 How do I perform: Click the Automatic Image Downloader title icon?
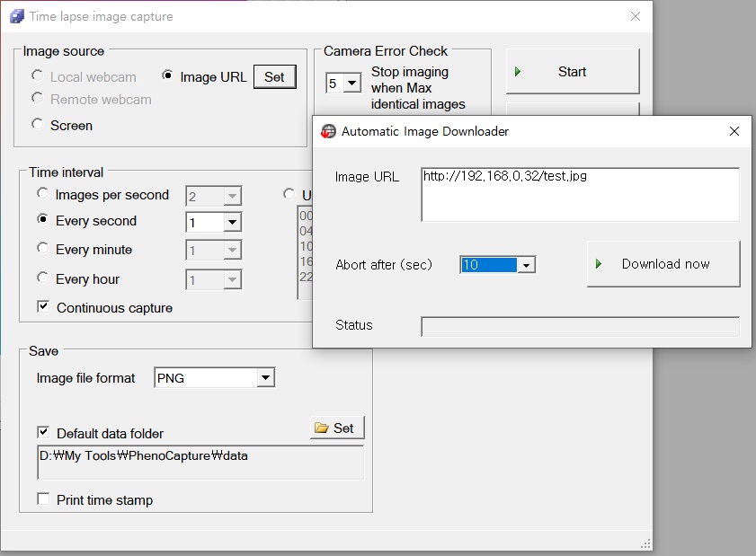(329, 131)
